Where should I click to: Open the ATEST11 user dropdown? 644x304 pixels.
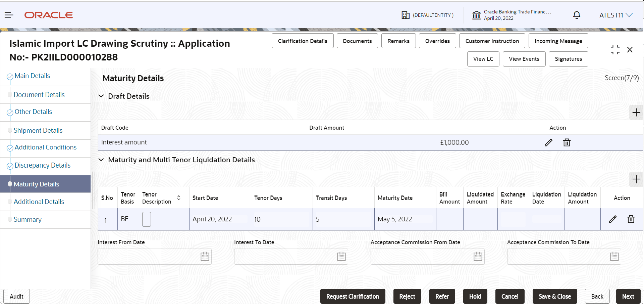coord(616,15)
